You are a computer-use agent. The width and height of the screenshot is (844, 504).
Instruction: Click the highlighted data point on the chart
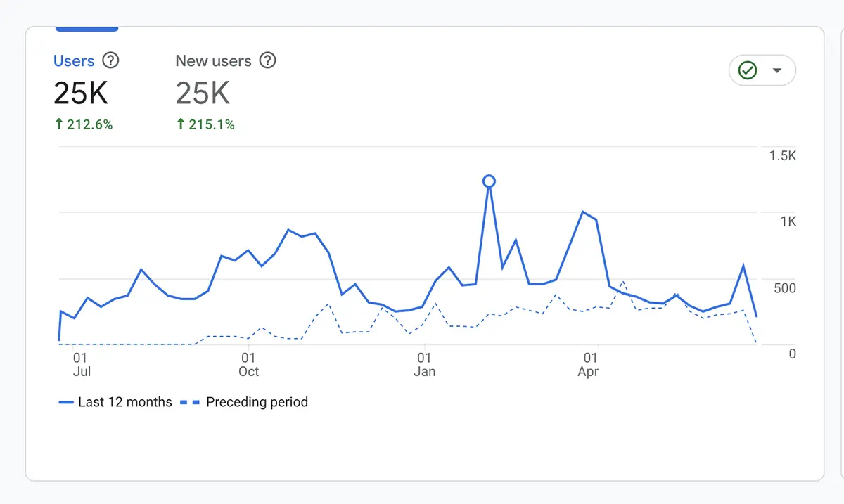pyautogui.click(x=489, y=181)
